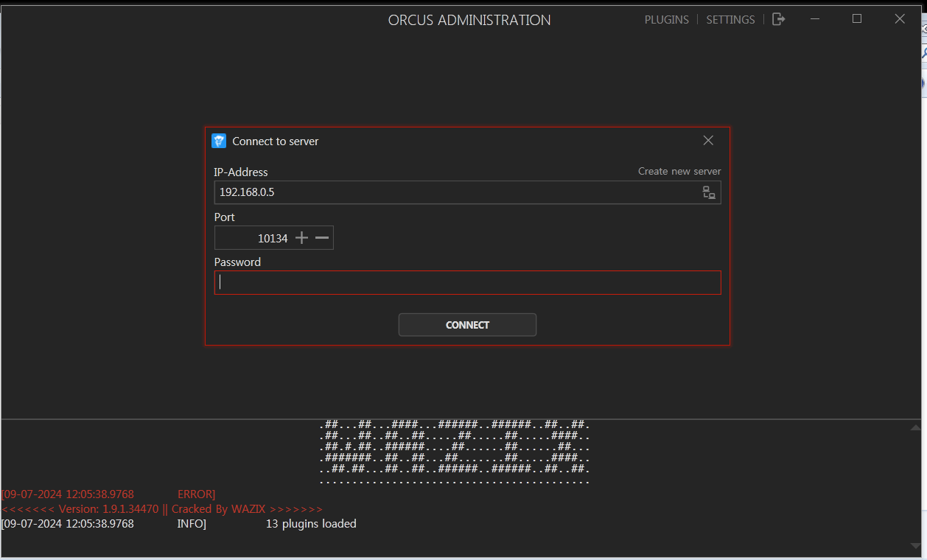Focus the Password input field
This screenshot has width=927, height=560.
pos(467,283)
